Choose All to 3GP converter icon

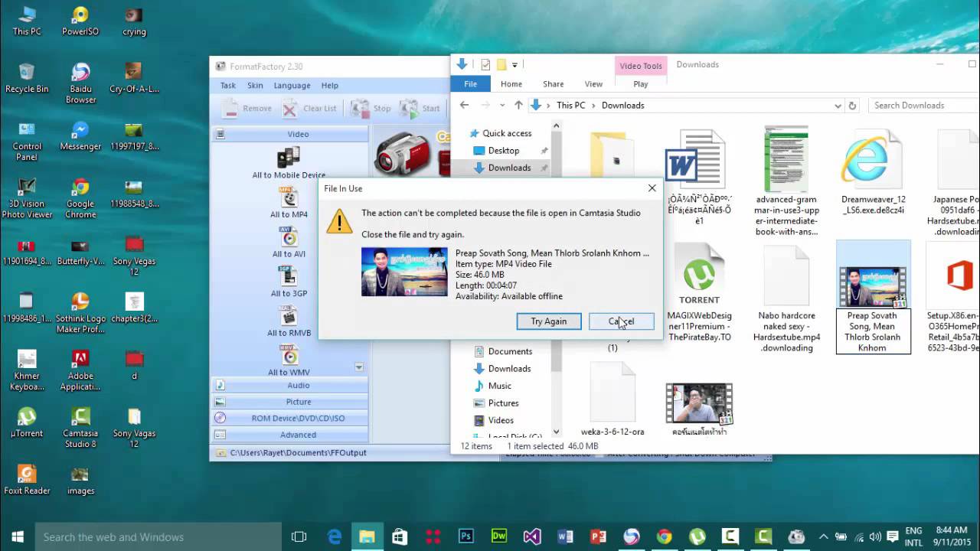coord(289,282)
